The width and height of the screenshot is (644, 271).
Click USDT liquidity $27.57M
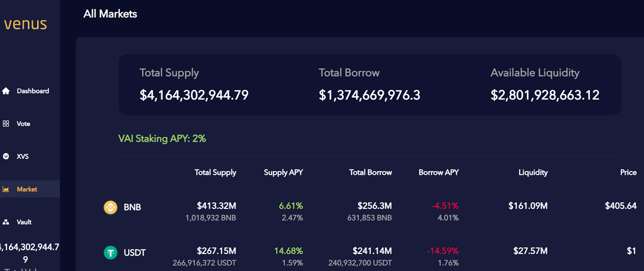tap(530, 251)
